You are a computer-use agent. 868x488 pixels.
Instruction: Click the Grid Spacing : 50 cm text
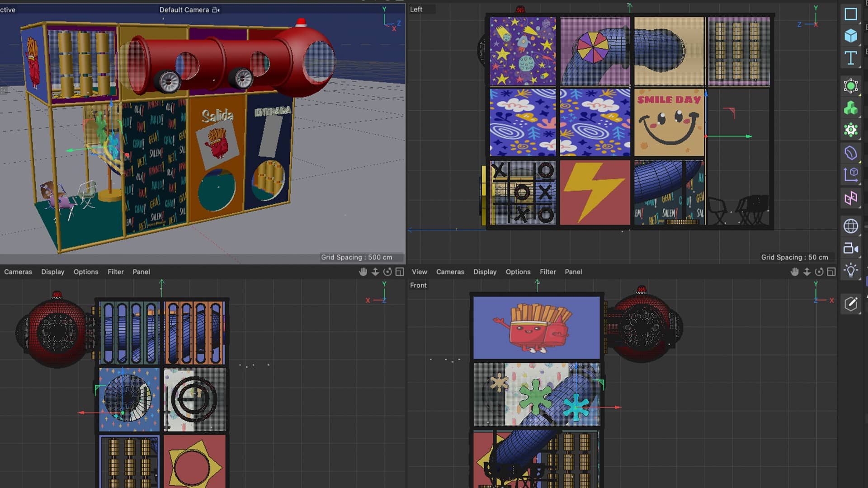tap(795, 257)
